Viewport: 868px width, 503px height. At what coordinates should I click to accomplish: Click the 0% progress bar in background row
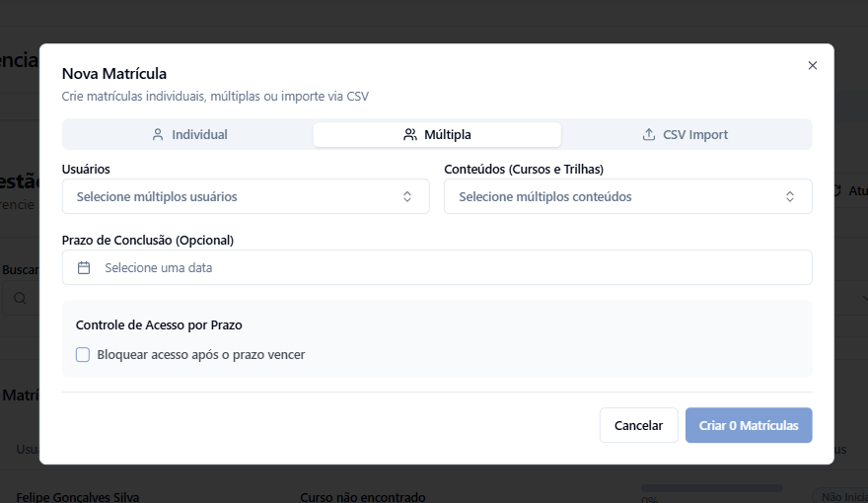[711, 487]
